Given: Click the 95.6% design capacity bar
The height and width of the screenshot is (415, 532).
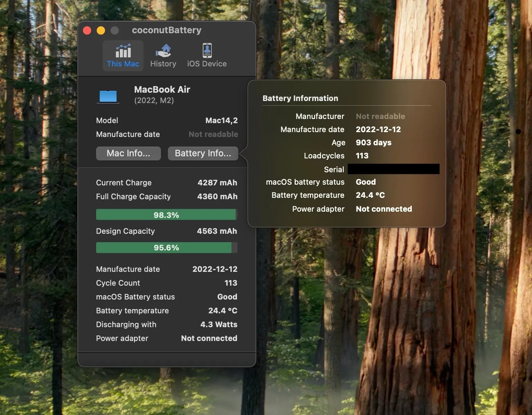Looking at the screenshot, I should (167, 248).
